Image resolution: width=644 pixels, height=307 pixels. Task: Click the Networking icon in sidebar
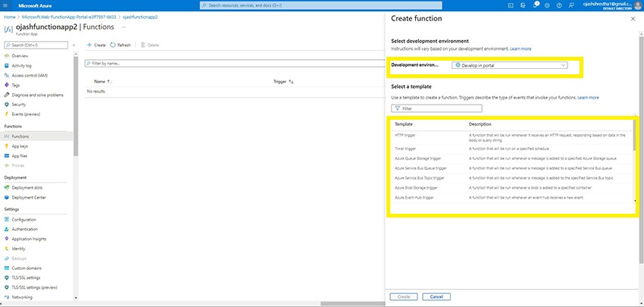(7, 297)
